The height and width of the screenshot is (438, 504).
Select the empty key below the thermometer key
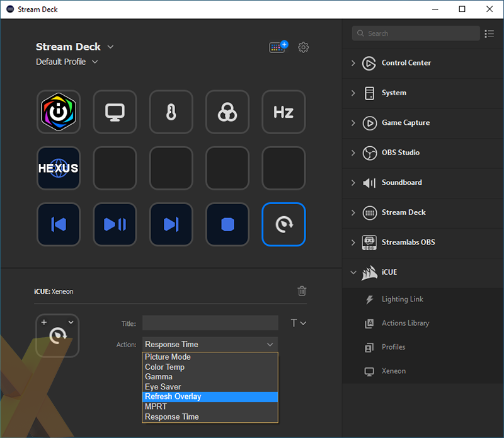pos(171,168)
